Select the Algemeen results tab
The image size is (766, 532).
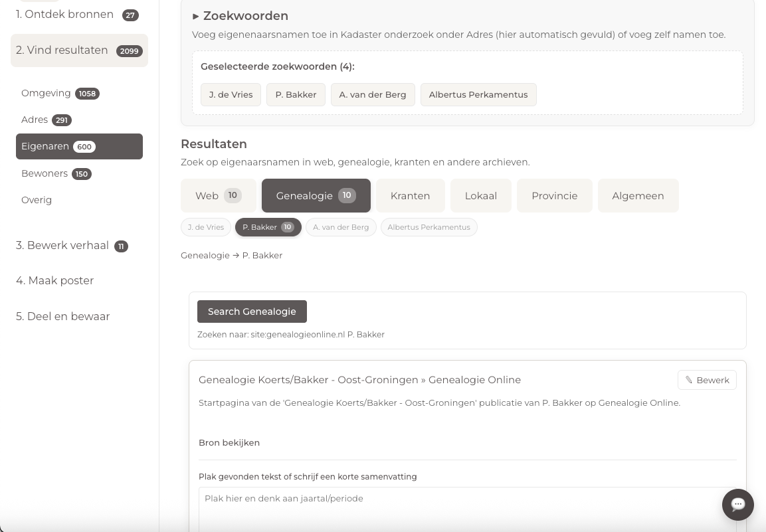tap(638, 195)
